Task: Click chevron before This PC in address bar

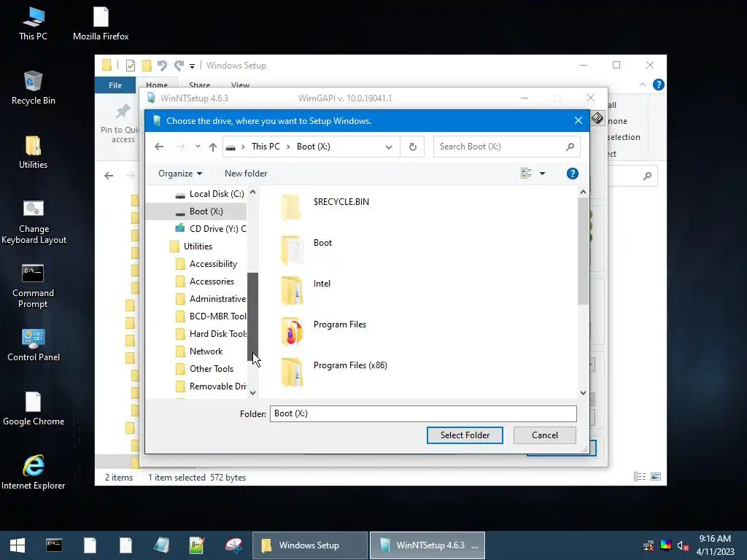Action: pyautogui.click(x=242, y=147)
